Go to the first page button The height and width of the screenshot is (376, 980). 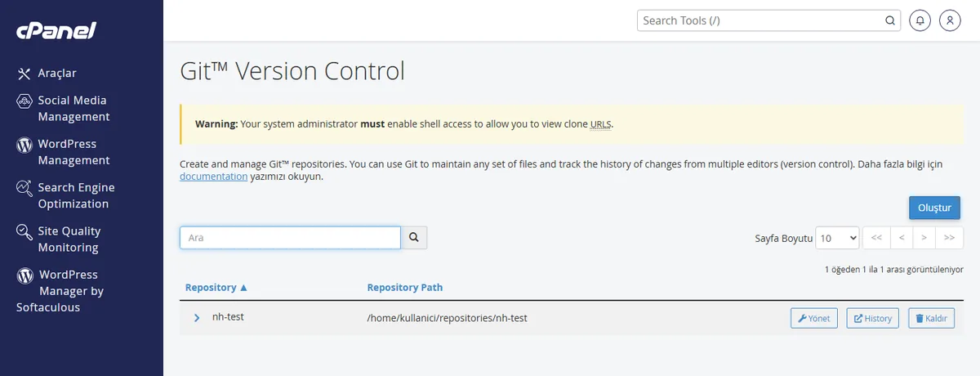pyautogui.click(x=876, y=238)
